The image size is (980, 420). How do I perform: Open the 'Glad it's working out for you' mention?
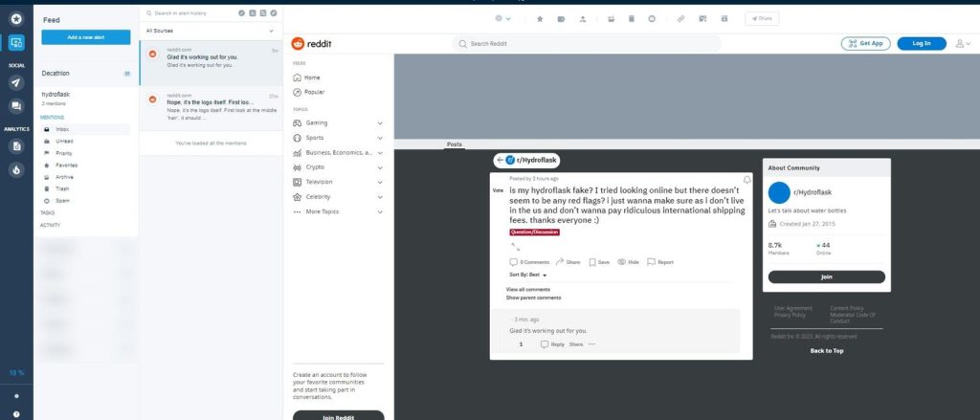click(x=212, y=63)
